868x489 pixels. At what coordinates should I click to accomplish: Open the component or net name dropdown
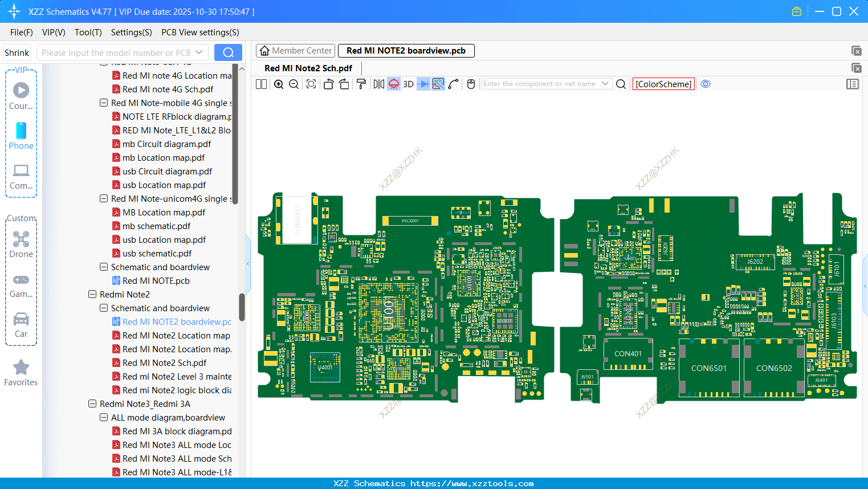pyautogui.click(x=605, y=84)
